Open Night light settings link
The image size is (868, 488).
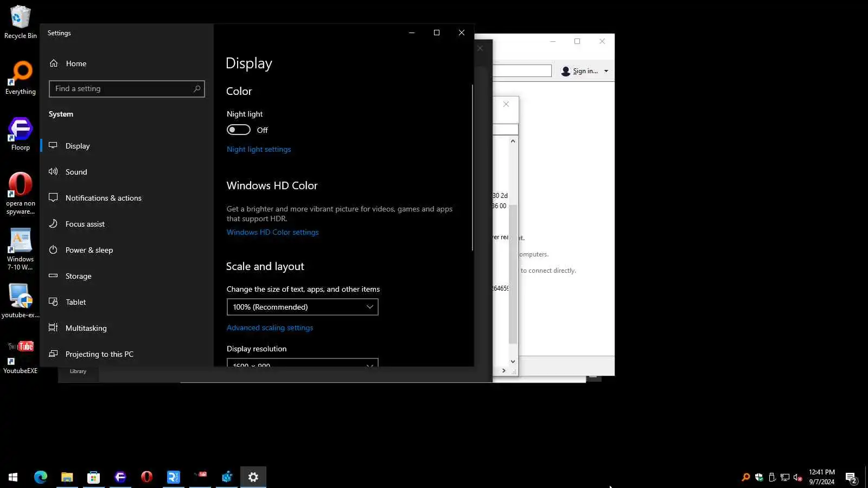(259, 150)
